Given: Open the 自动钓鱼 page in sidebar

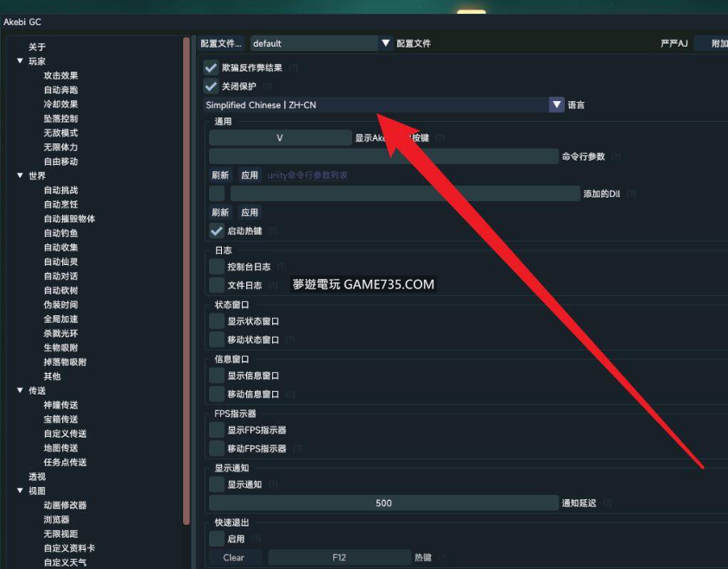Looking at the screenshot, I should click(60, 233).
